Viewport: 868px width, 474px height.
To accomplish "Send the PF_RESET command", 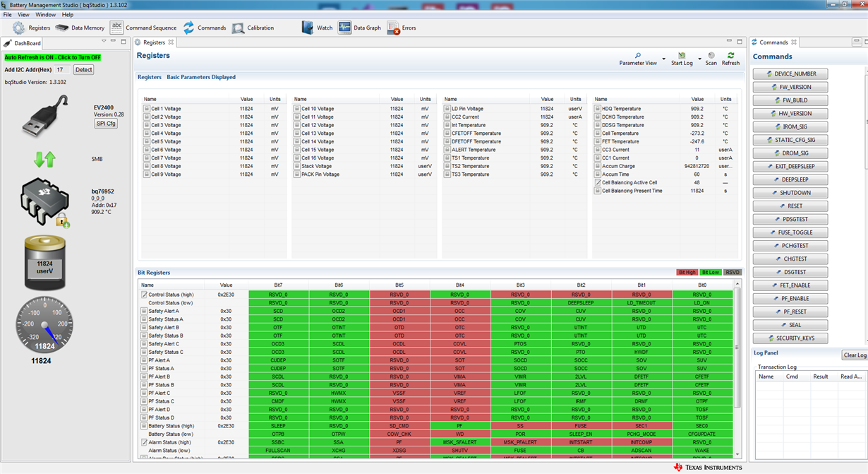I will click(x=790, y=312).
